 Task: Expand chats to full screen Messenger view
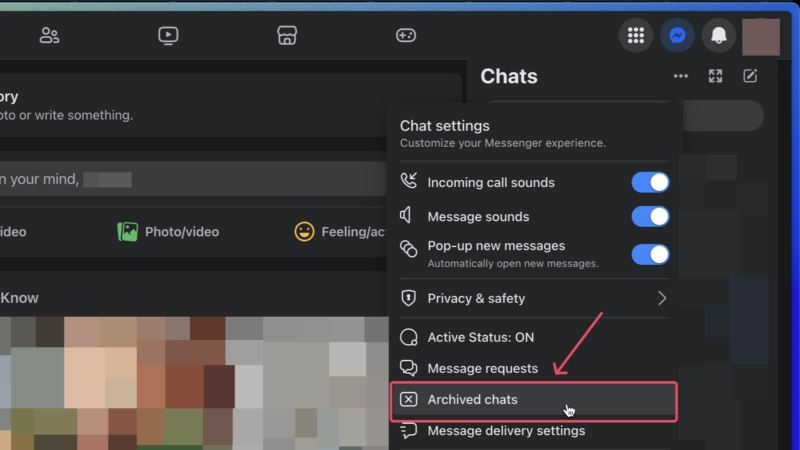[x=715, y=76]
